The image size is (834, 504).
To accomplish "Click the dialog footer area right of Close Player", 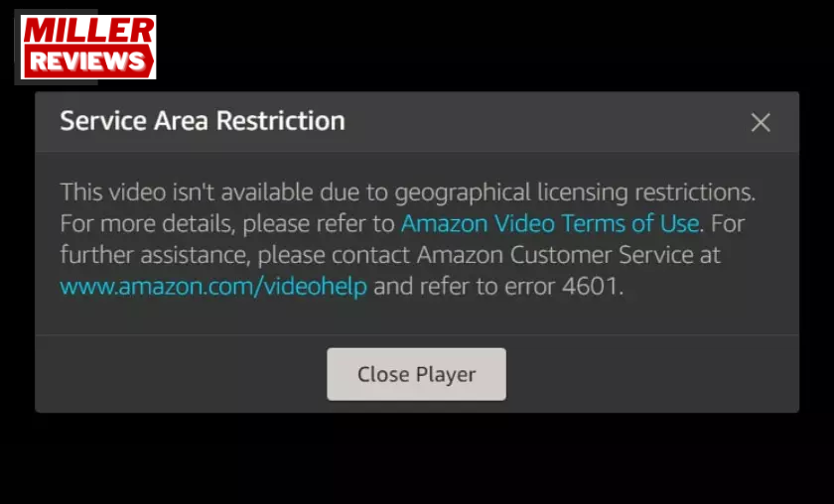I will tap(652, 374).
